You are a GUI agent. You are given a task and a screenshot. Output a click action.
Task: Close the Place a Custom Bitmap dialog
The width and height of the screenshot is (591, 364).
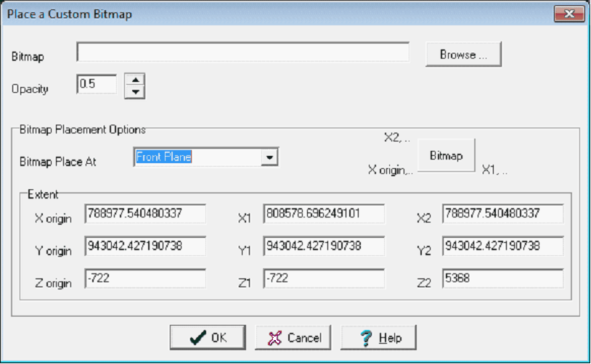(x=569, y=14)
